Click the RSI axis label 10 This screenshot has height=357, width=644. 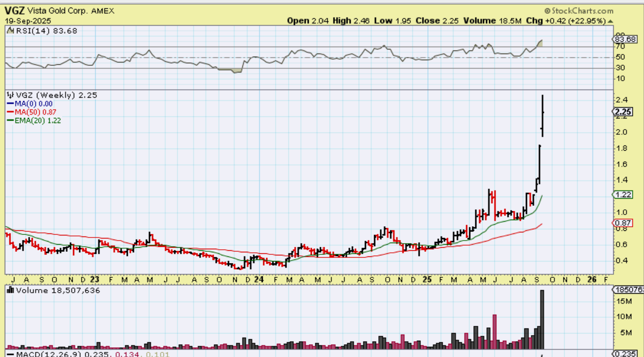[x=619, y=79]
